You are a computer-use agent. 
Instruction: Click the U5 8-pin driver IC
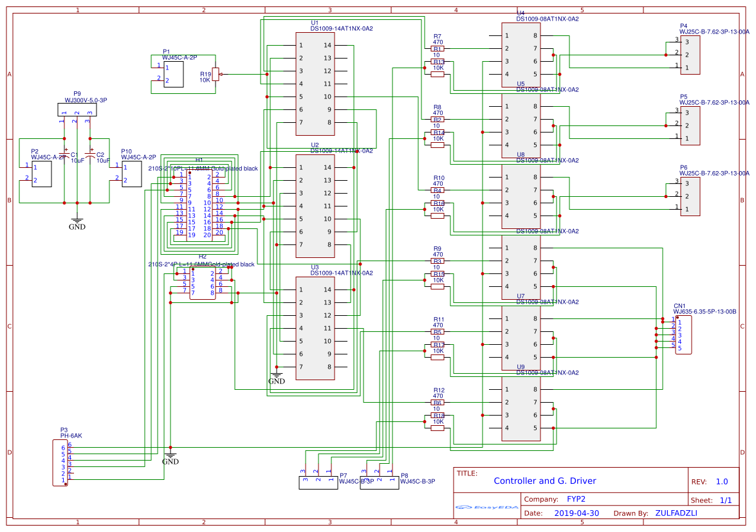click(x=521, y=126)
